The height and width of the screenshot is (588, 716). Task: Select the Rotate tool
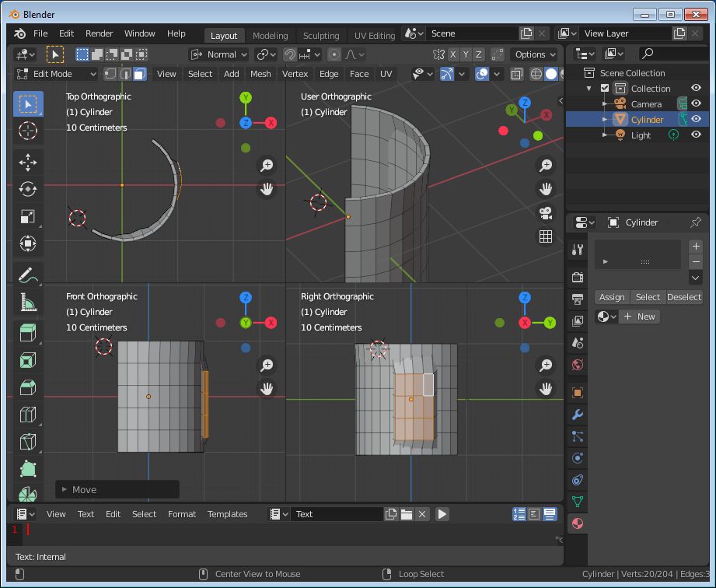tap(28, 189)
